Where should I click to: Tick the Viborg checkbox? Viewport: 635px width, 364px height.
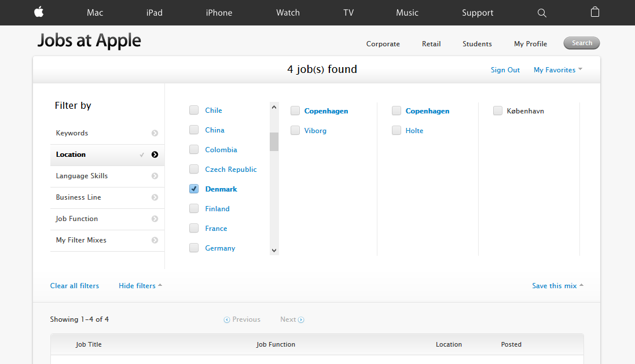click(295, 130)
